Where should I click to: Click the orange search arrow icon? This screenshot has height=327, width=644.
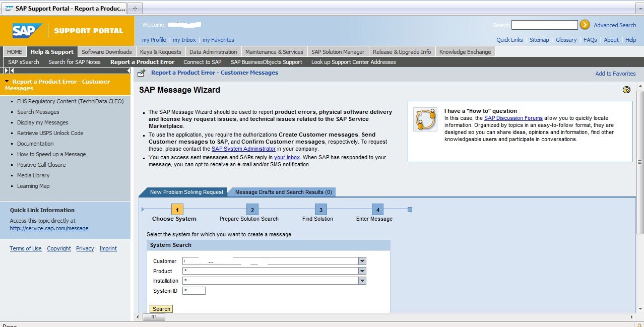584,25
